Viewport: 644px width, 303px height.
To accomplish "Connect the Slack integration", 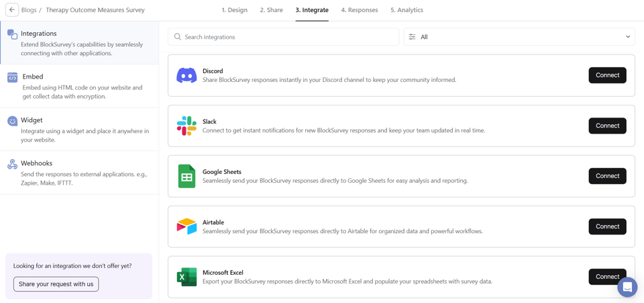I will point(608,126).
